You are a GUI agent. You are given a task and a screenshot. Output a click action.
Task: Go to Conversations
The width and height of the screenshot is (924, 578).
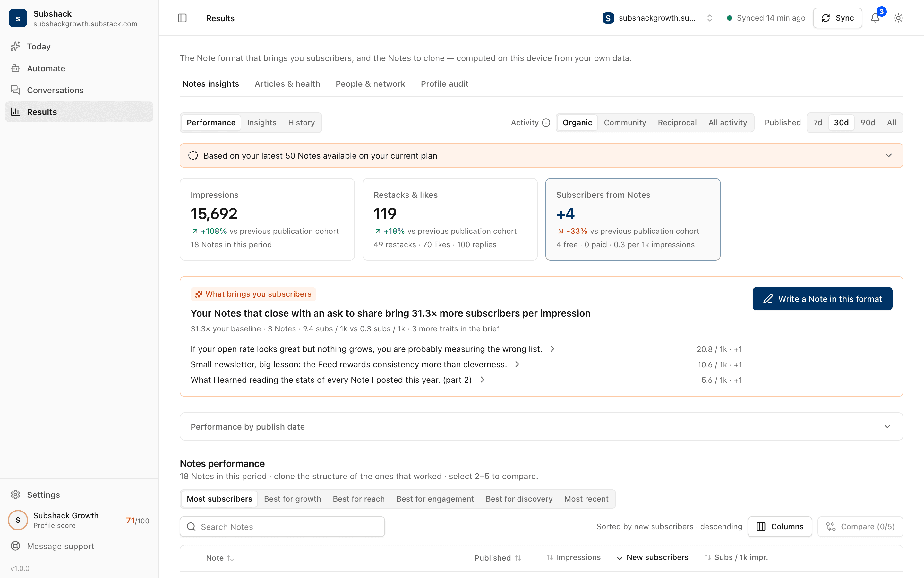[x=79, y=90]
